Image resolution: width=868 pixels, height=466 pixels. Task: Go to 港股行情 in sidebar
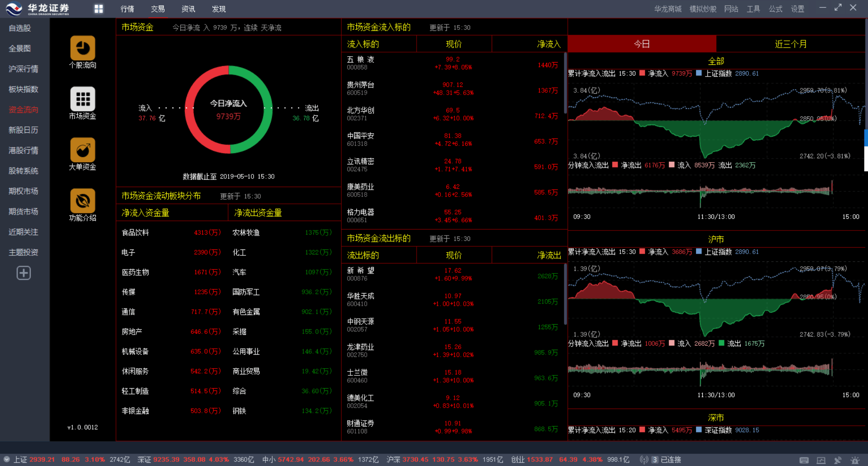pos(24,150)
